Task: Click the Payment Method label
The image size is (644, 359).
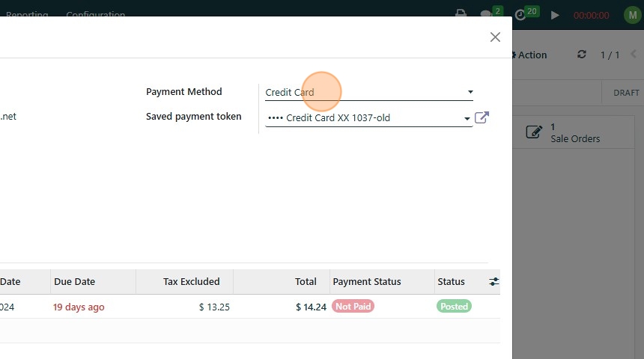Action: [184, 91]
